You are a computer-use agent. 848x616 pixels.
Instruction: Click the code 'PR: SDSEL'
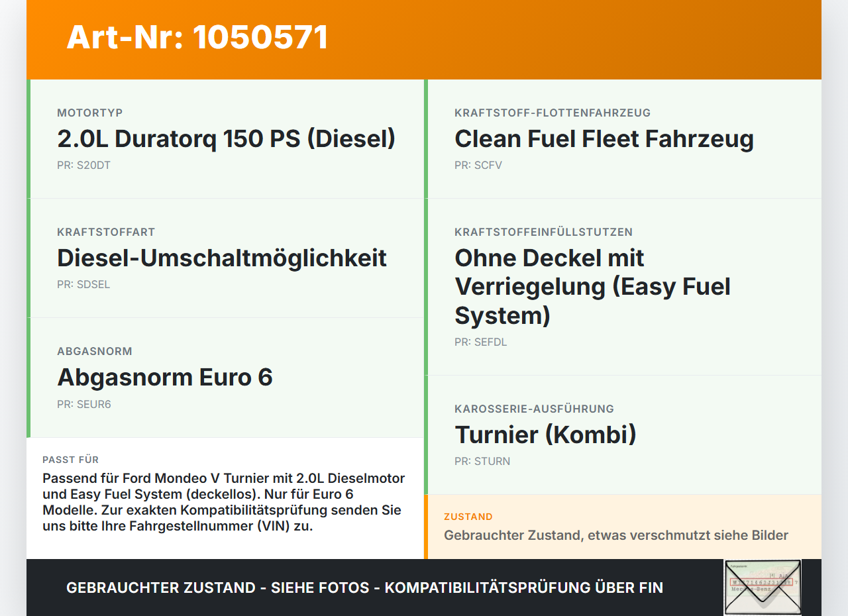83,284
